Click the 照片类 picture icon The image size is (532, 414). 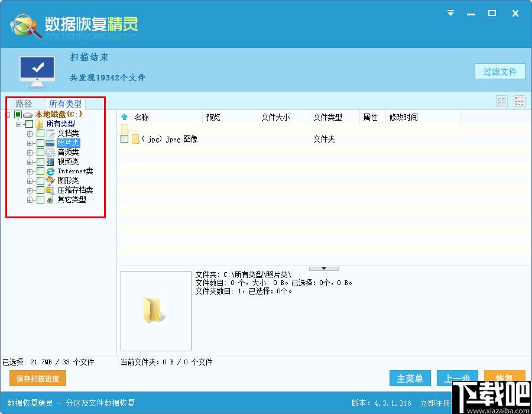click(x=50, y=143)
